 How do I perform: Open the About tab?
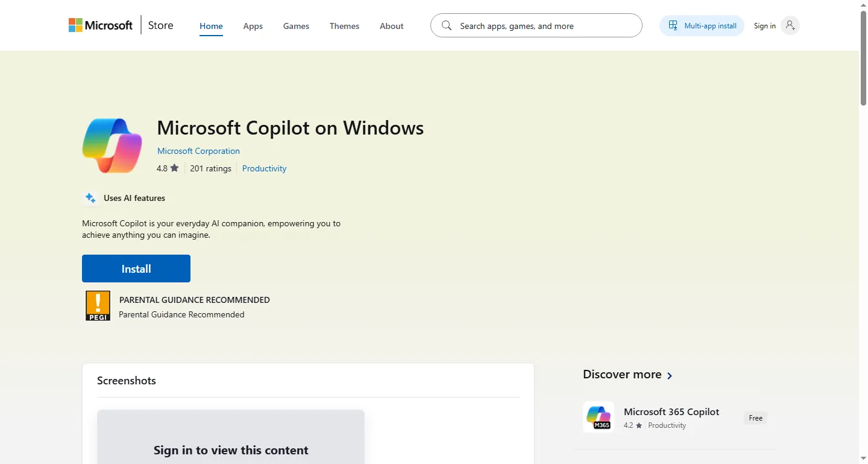pos(391,26)
